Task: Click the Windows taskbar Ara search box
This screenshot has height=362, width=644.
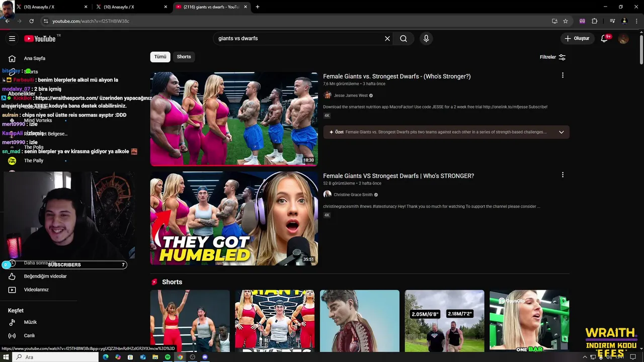Action: coord(55,357)
